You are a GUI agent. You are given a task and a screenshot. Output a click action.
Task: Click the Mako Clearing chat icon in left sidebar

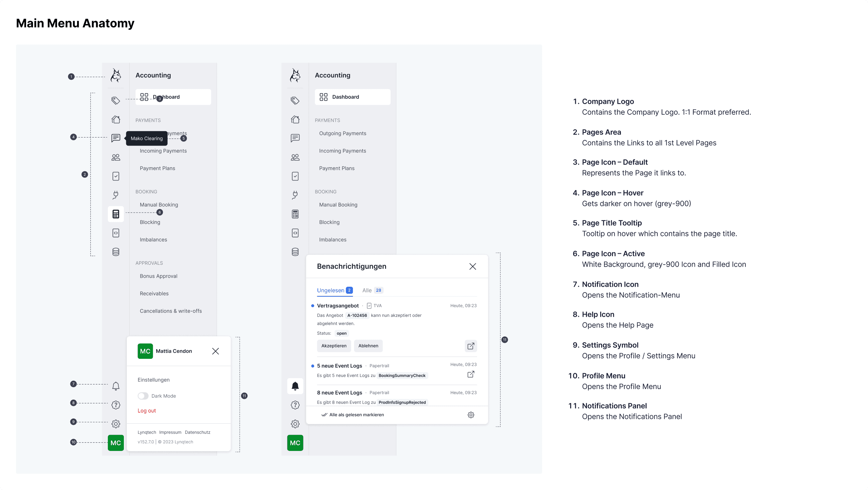pyautogui.click(x=116, y=138)
